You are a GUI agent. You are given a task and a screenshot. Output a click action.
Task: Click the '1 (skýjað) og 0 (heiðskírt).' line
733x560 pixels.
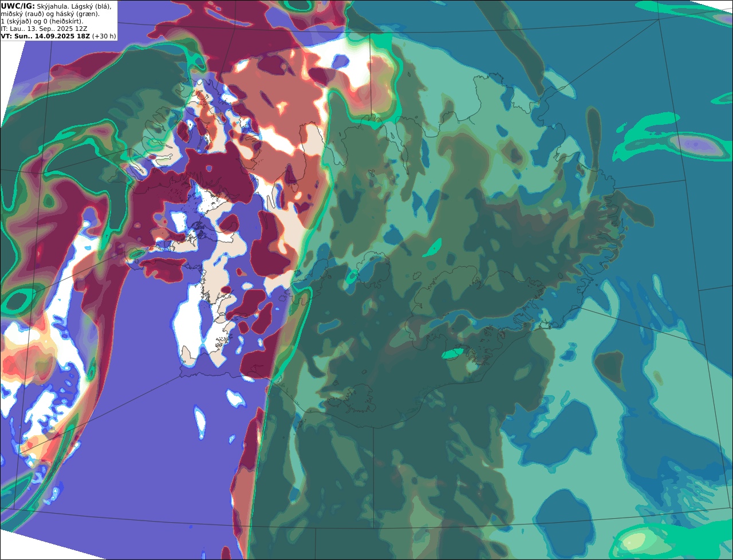(x=42, y=21)
